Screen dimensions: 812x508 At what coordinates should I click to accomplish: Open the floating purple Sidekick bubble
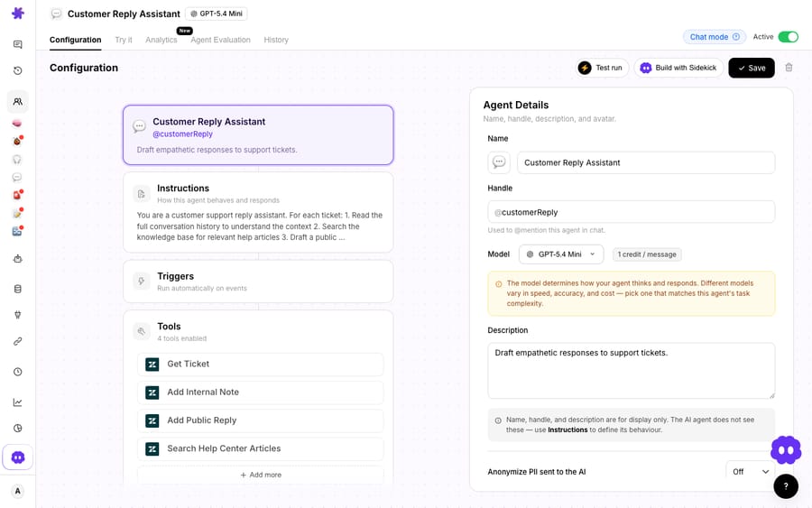786,450
